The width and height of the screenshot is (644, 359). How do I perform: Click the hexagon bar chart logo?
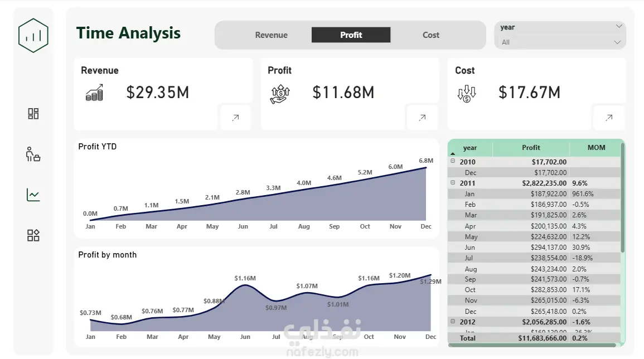[33, 35]
